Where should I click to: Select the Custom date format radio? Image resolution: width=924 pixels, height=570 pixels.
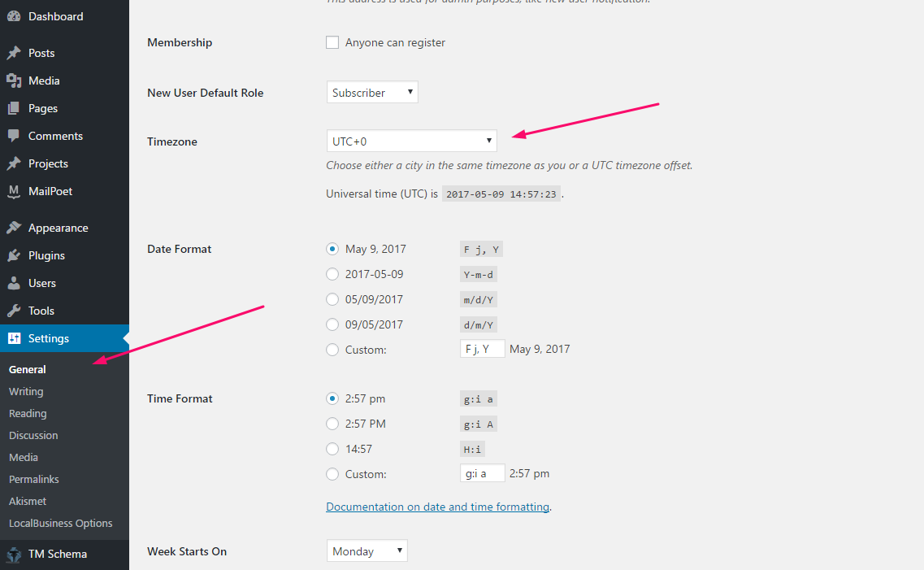point(332,350)
